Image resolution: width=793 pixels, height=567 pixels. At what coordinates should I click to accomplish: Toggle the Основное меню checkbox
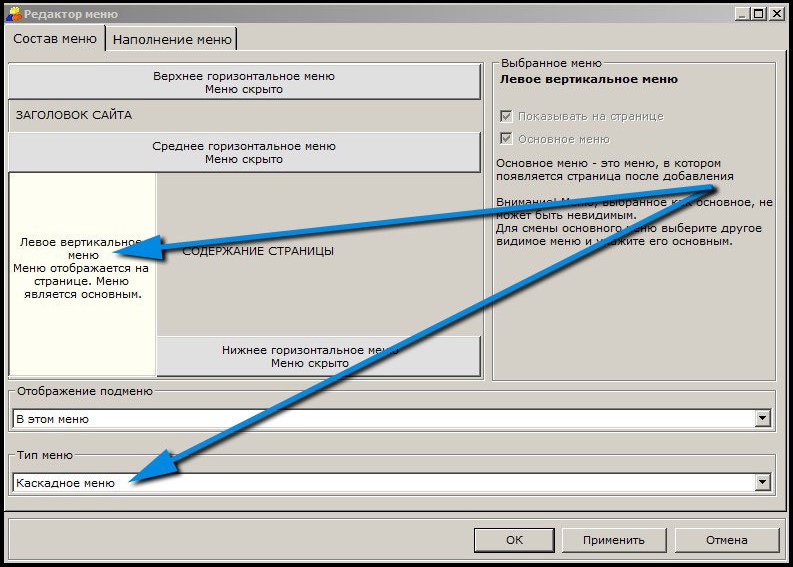click(506, 139)
